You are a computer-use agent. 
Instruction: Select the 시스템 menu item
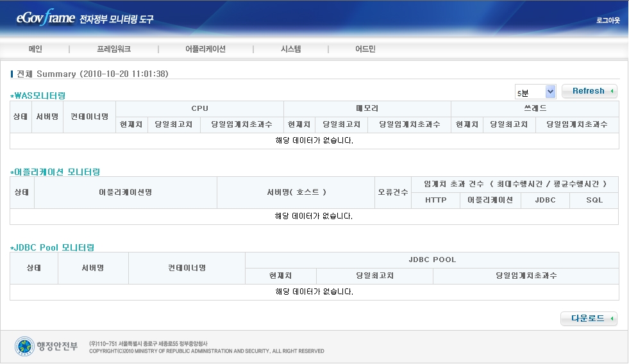coord(290,49)
